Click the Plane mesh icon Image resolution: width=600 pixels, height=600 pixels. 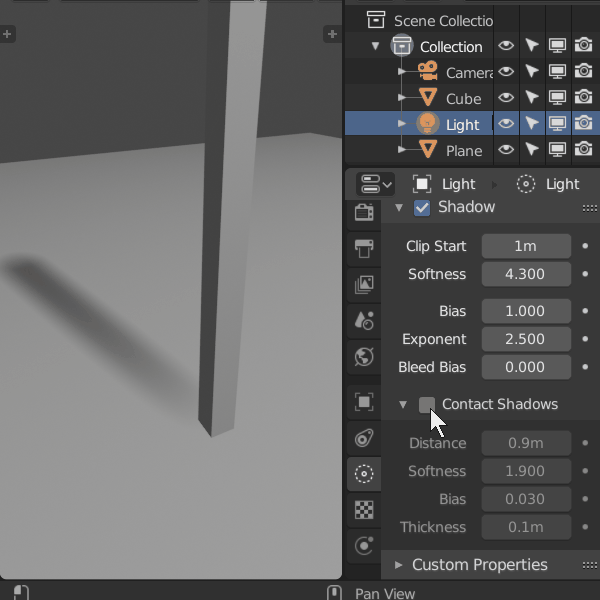tap(427, 149)
